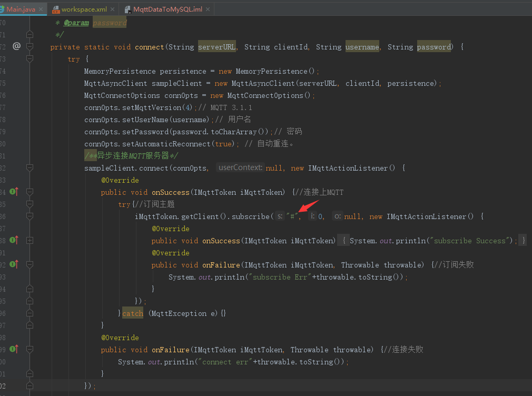The image size is (532, 396).
Task: Click the persistence variable on MemoryPersistence line
Action: coord(183,71)
